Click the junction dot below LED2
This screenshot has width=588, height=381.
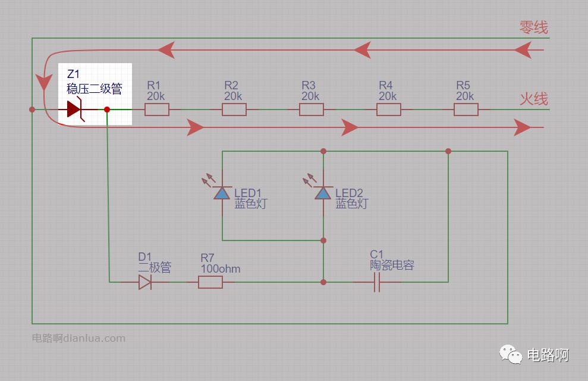pyautogui.click(x=323, y=241)
